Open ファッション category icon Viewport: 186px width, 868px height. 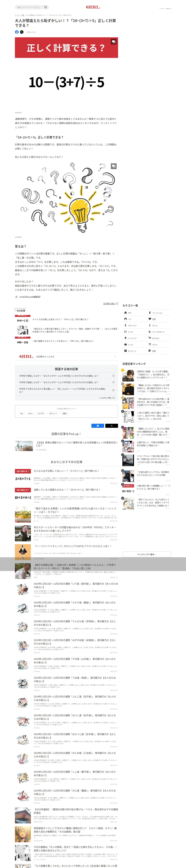pos(150,313)
